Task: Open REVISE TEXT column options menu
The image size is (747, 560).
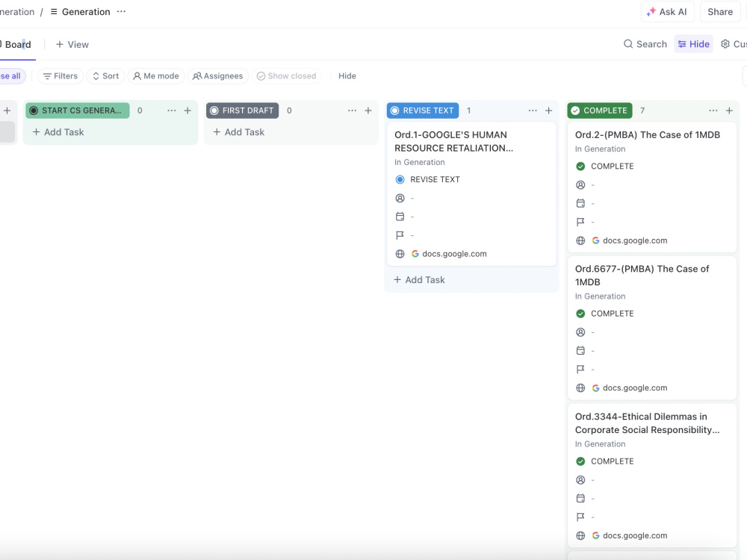Action: [533, 111]
